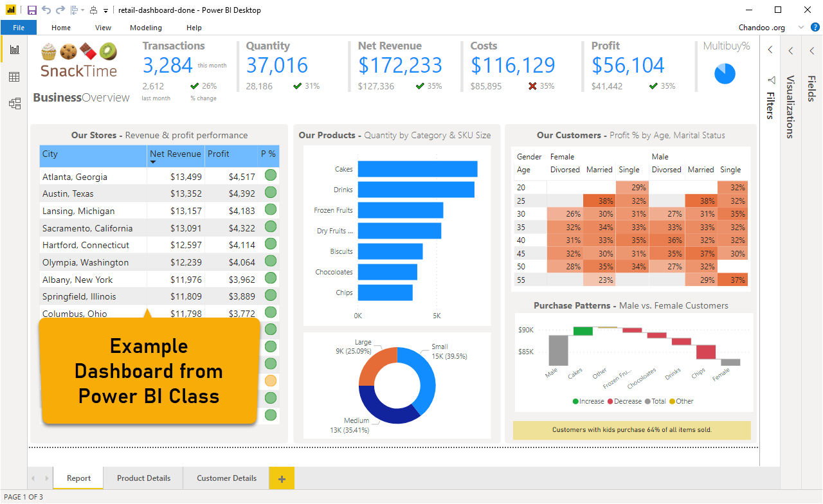Click the Net Revenue sort arrow

[153, 162]
